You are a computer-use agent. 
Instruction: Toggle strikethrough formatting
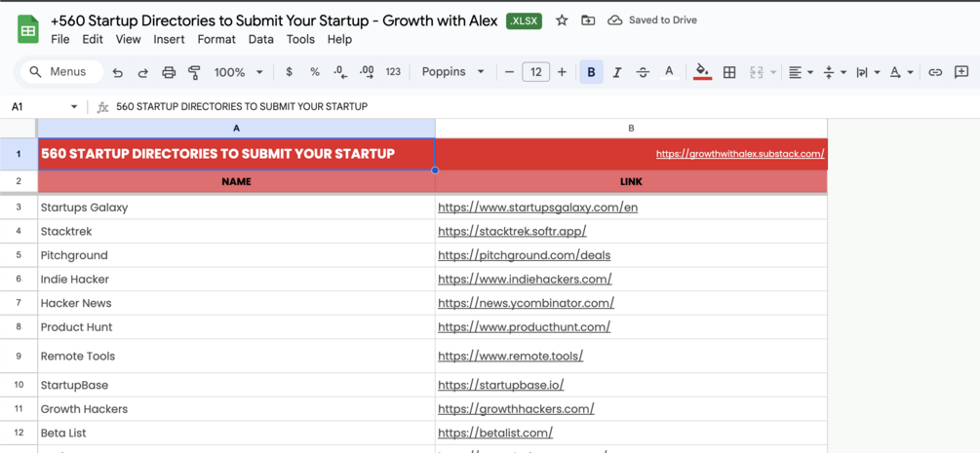pyautogui.click(x=643, y=72)
